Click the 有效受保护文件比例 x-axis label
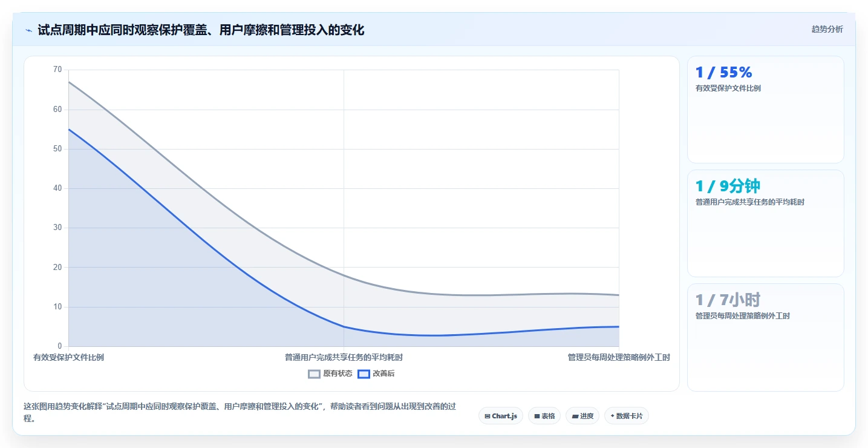This screenshot has width=868, height=448. pyautogui.click(x=68, y=357)
